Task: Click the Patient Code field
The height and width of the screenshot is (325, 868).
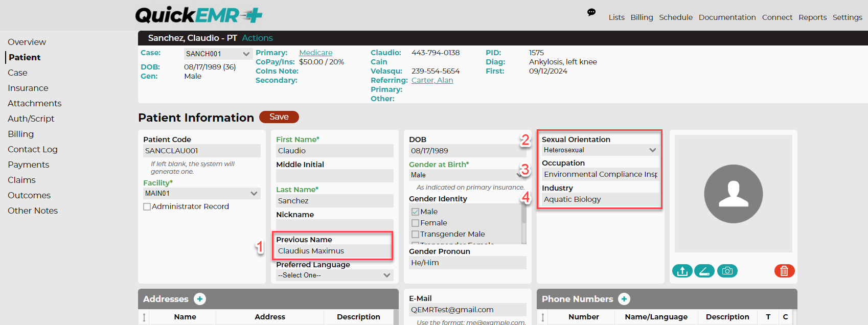Action: pos(202,151)
